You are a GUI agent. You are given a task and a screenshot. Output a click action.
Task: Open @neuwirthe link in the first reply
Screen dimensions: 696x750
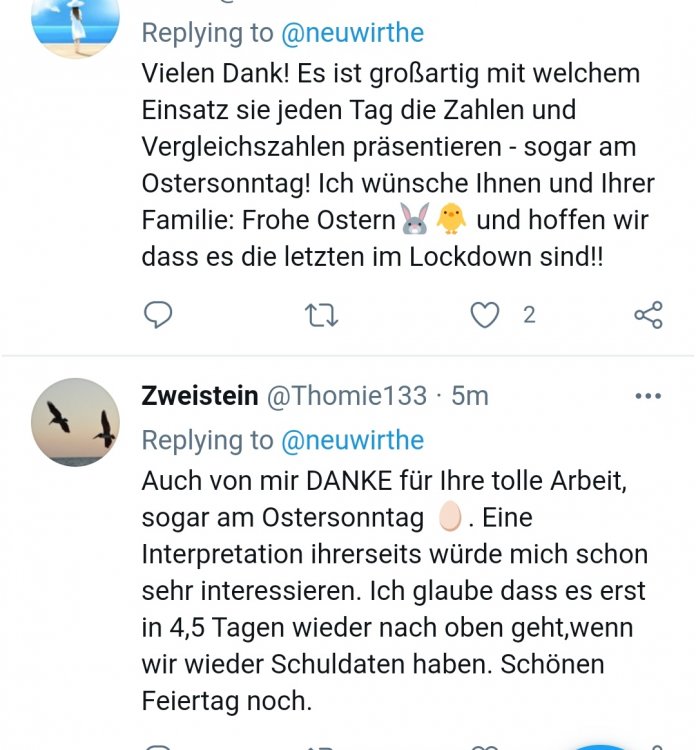click(352, 32)
